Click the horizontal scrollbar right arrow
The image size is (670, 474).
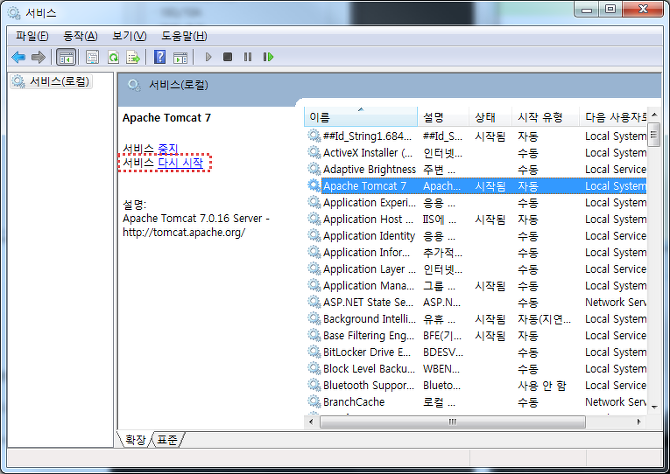[639, 422]
